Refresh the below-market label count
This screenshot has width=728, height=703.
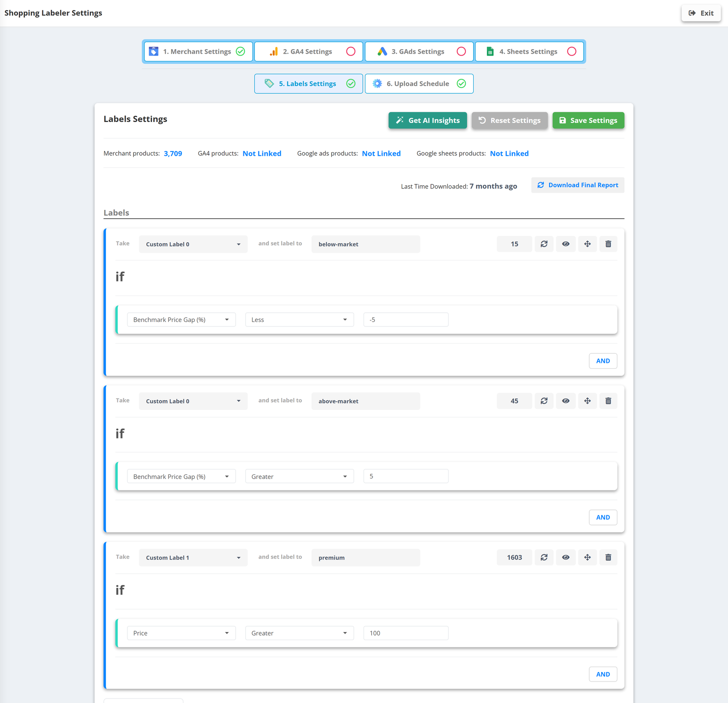coord(544,244)
